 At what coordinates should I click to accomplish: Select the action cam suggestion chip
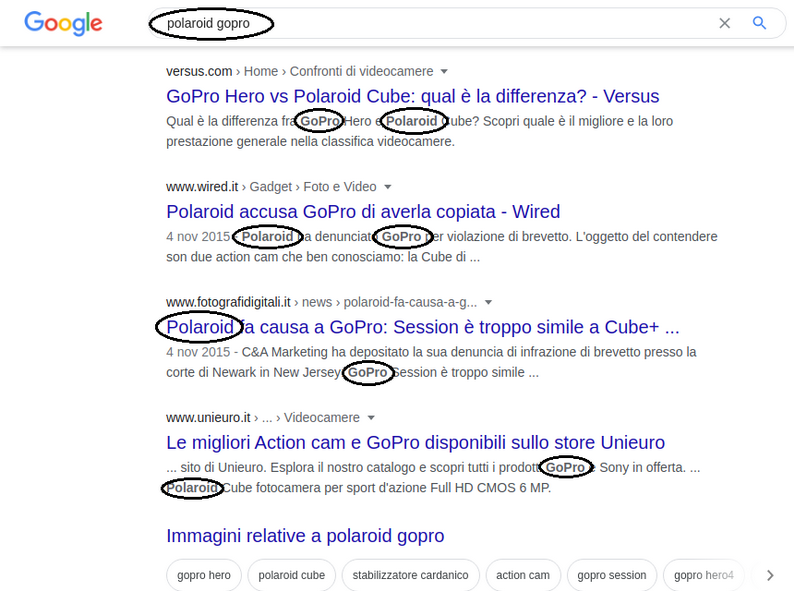pos(523,575)
